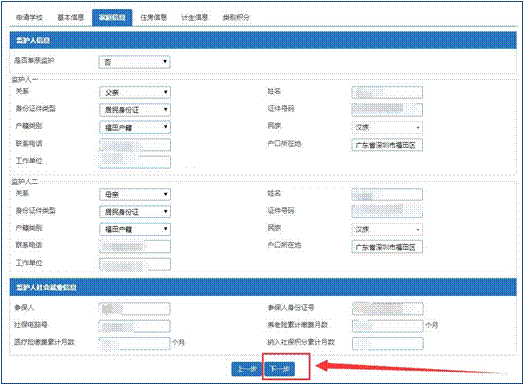This screenshot has height=385, width=524.
Task: Click the 监护人社会就业信息 section header
Action: (x=263, y=287)
